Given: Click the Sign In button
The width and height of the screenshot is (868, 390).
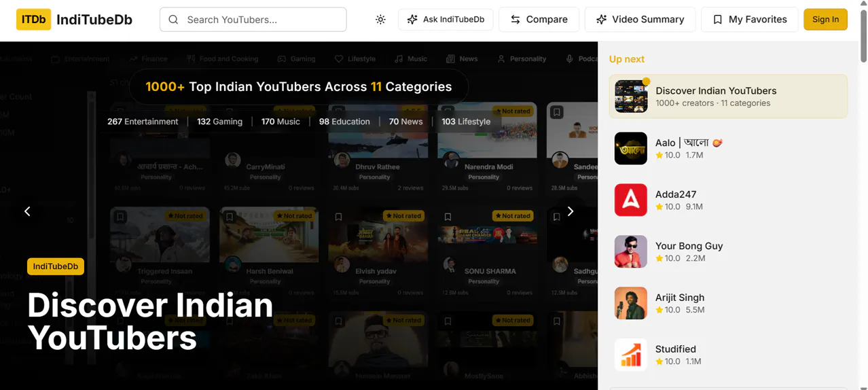Looking at the screenshot, I should click(x=825, y=20).
